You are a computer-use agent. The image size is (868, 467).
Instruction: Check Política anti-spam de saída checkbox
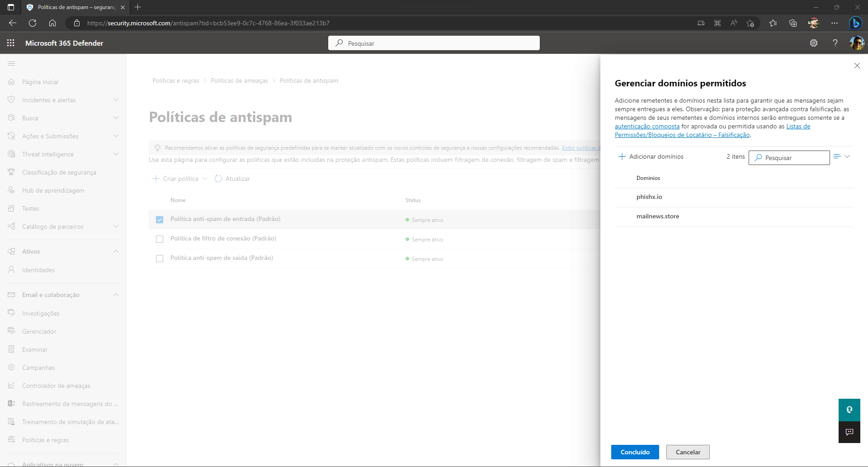click(160, 259)
